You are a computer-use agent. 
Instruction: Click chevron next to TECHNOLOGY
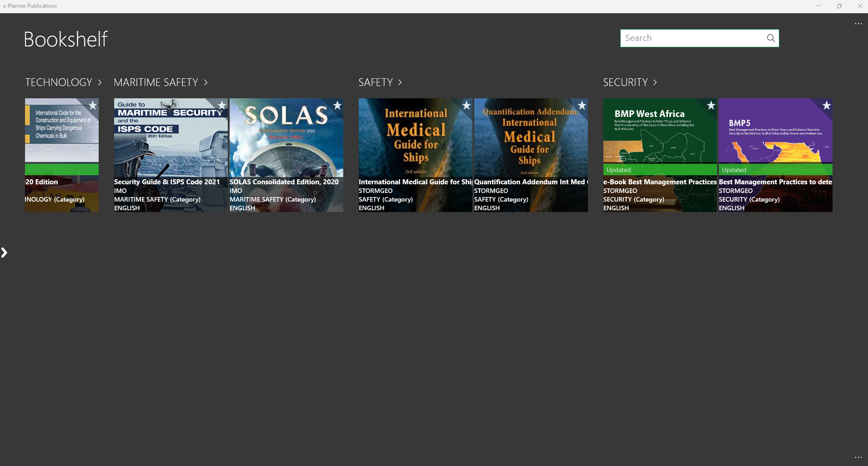[x=100, y=82]
